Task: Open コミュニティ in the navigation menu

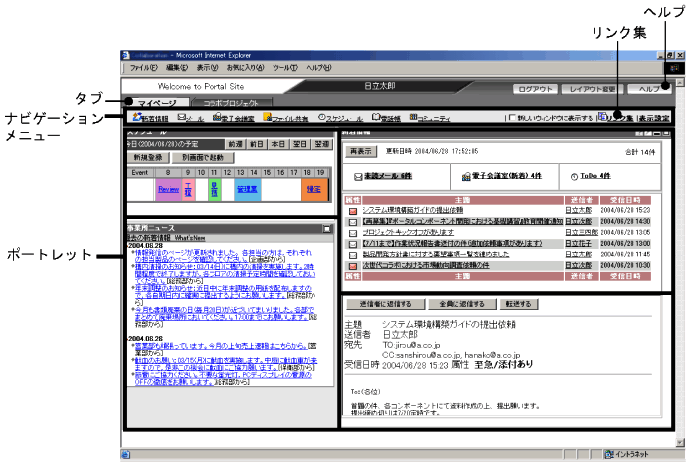Action: (430, 117)
